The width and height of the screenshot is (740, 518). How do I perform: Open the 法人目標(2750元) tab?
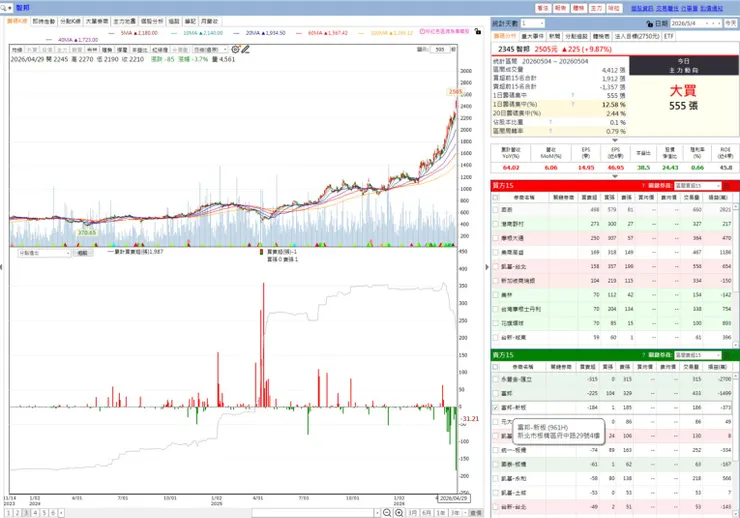click(x=637, y=36)
